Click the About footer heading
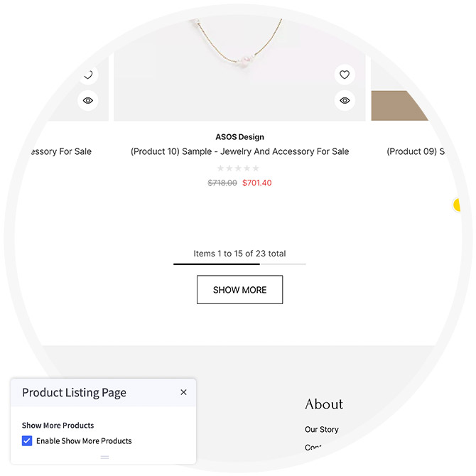 click(323, 404)
